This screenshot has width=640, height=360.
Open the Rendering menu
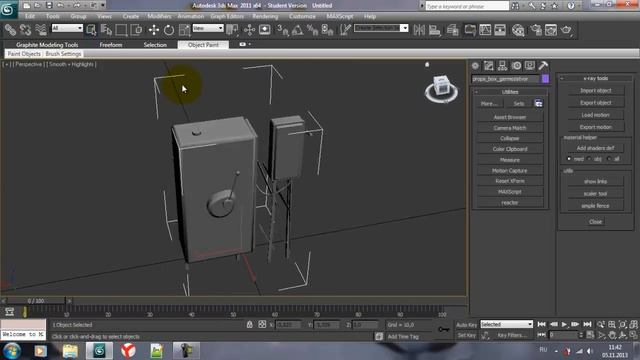coord(265,16)
